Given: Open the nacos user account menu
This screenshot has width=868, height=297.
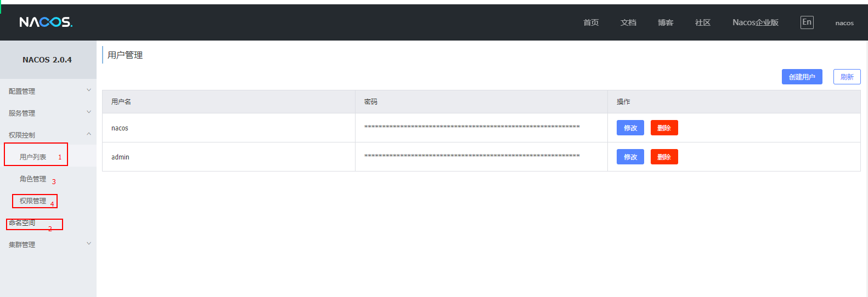Looking at the screenshot, I should (844, 23).
